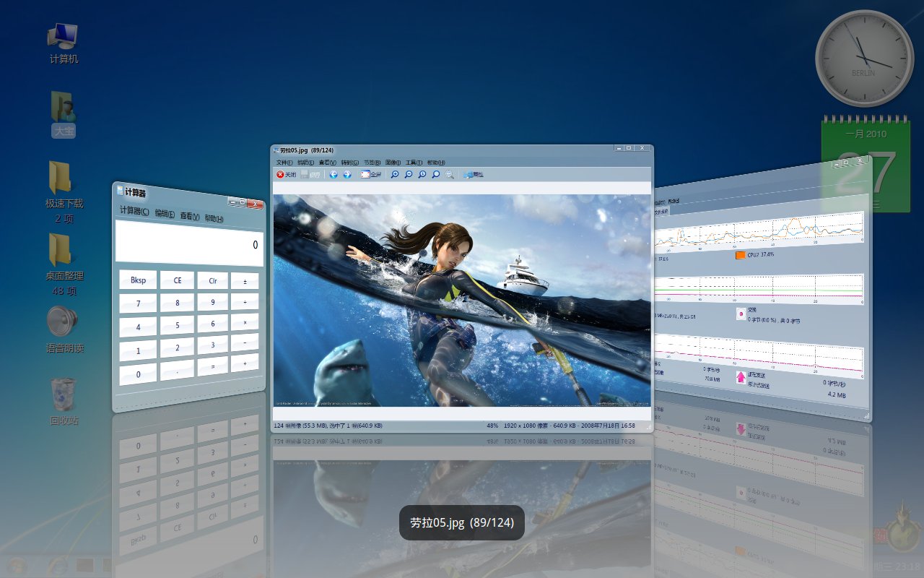Viewport: 924px width, 578px height.
Task: Click the fourth magnifier icon for fit zoom
Action: (436, 174)
